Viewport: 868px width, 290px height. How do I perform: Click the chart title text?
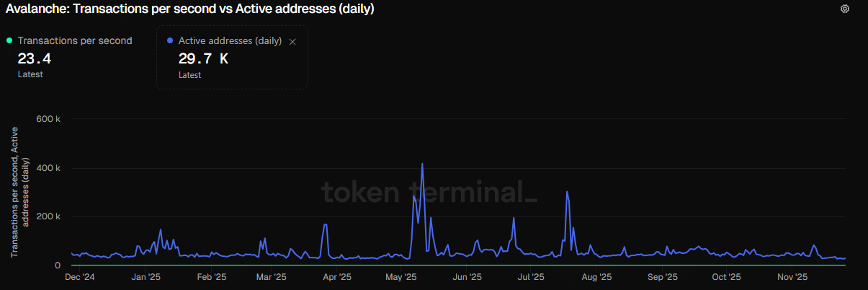click(189, 9)
